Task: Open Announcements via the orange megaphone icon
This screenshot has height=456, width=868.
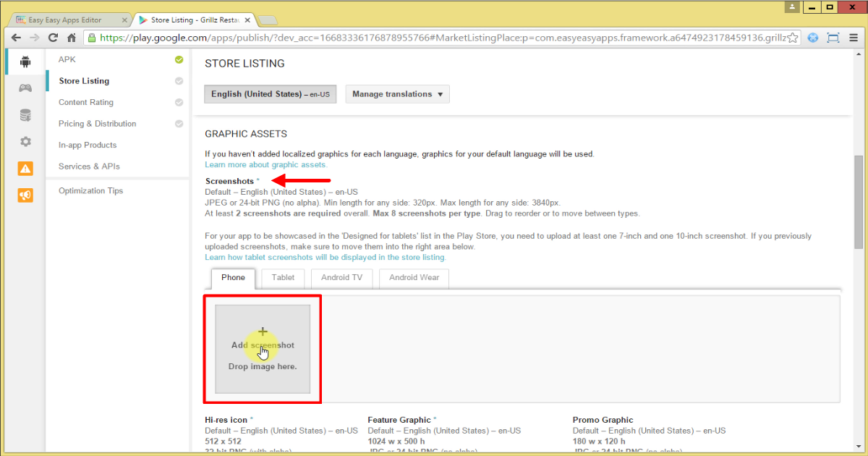Action: [x=25, y=195]
